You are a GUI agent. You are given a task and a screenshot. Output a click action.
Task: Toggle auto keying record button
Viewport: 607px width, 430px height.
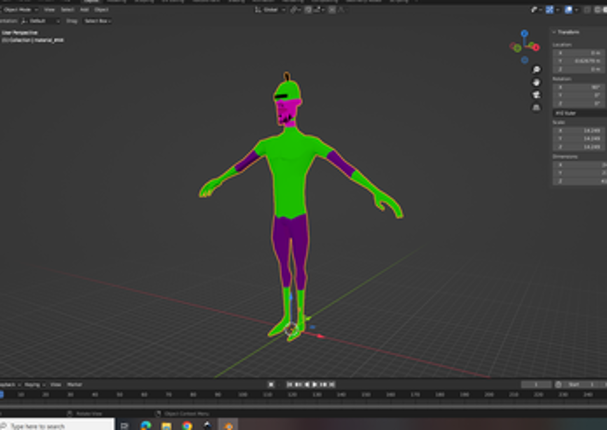[x=271, y=385]
